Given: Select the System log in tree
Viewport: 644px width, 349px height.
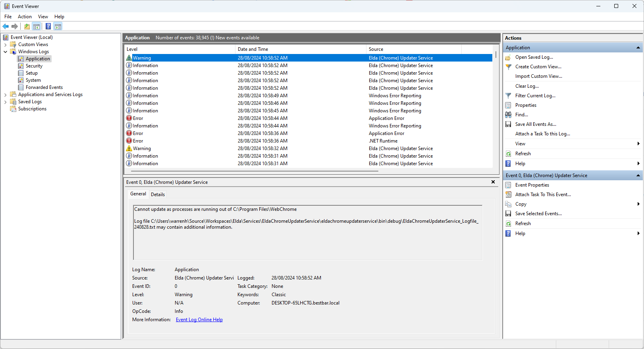Looking at the screenshot, I should (x=33, y=80).
